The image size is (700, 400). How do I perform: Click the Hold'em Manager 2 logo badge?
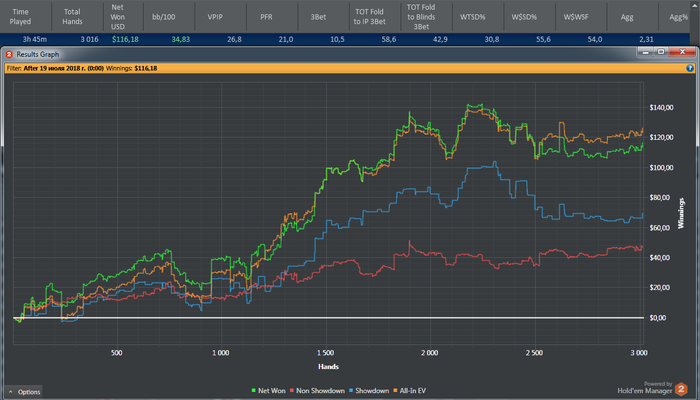click(681, 389)
